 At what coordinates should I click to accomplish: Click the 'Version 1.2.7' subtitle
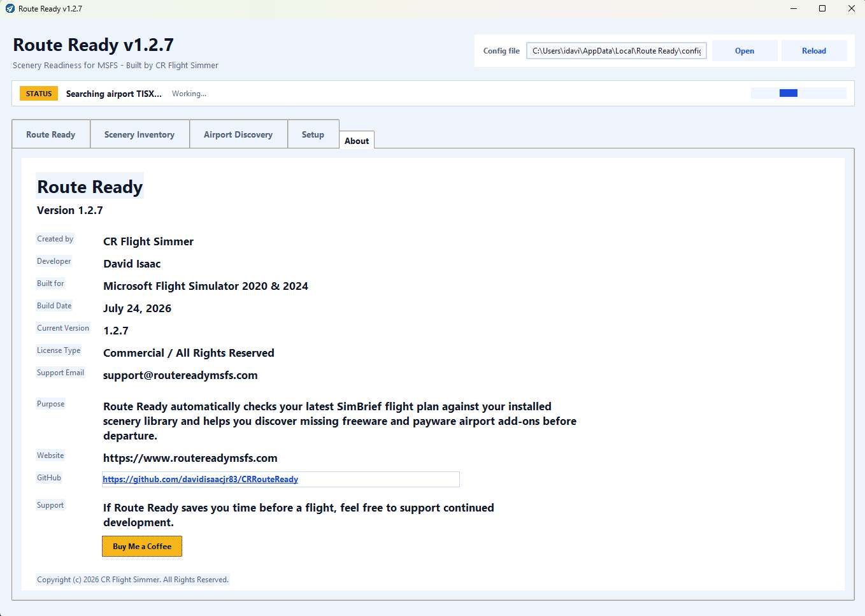pos(70,210)
